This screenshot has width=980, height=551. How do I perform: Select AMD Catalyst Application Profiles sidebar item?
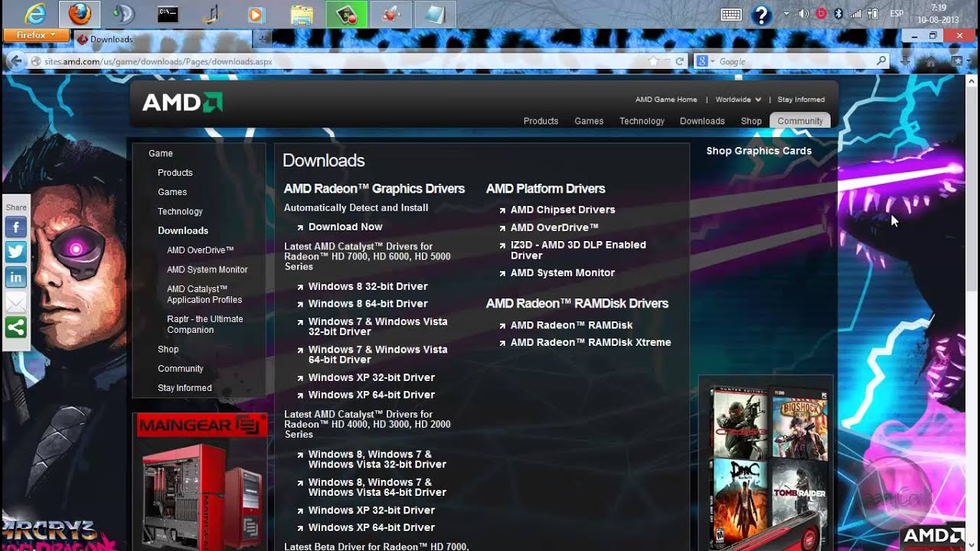point(204,295)
